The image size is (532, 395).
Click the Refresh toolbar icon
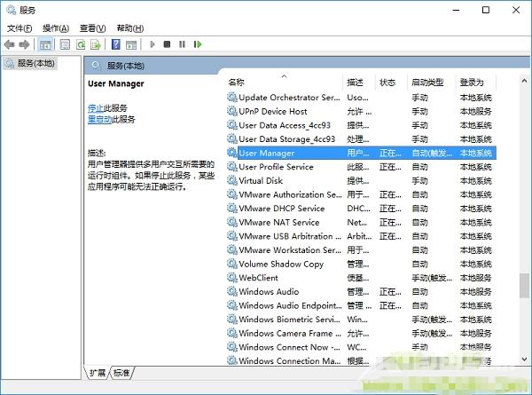click(81, 43)
